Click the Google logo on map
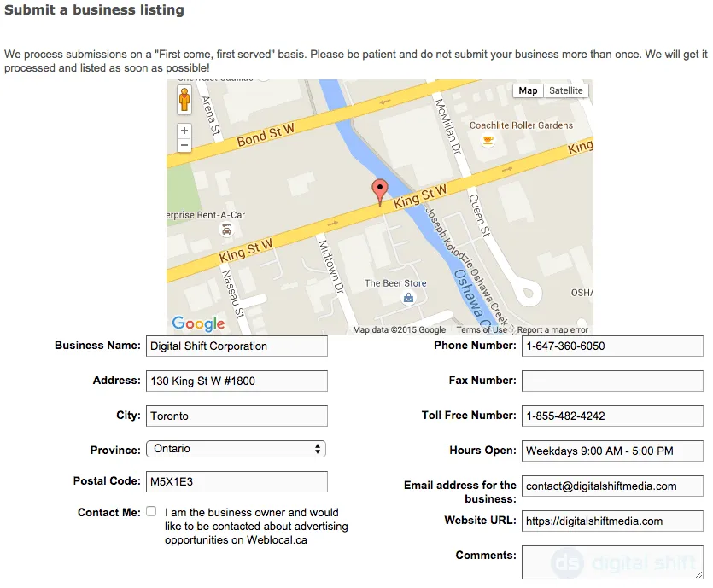713x588 pixels. coord(198,323)
